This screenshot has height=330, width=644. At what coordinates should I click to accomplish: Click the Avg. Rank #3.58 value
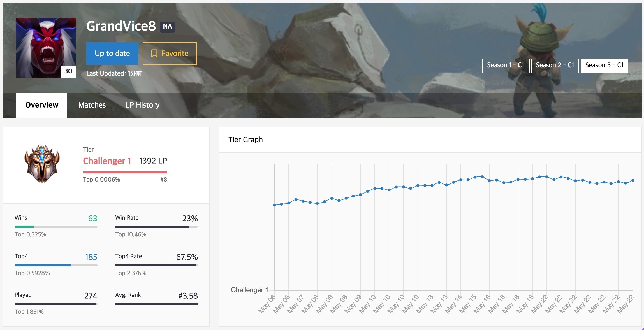[x=188, y=296]
